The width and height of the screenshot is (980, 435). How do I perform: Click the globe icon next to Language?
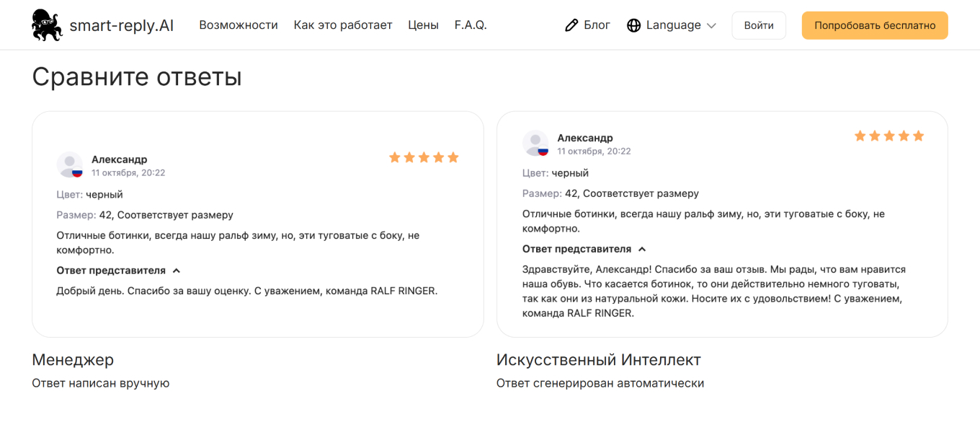[x=634, y=25]
